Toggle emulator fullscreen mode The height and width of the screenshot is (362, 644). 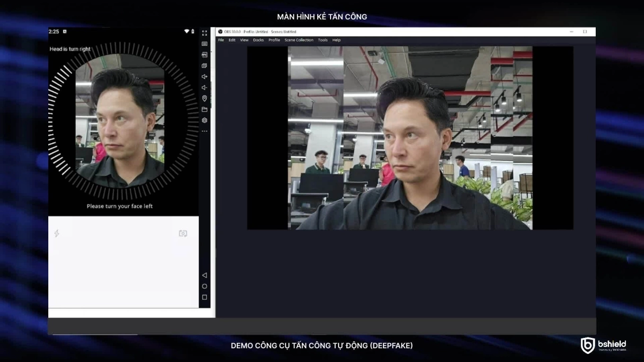pyautogui.click(x=205, y=33)
